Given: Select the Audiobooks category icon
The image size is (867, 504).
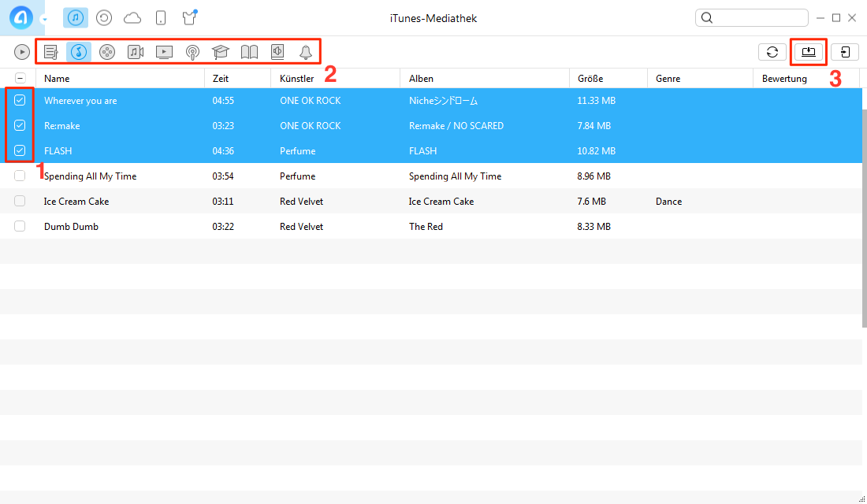Looking at the screenshot, I should pos(277,52).
